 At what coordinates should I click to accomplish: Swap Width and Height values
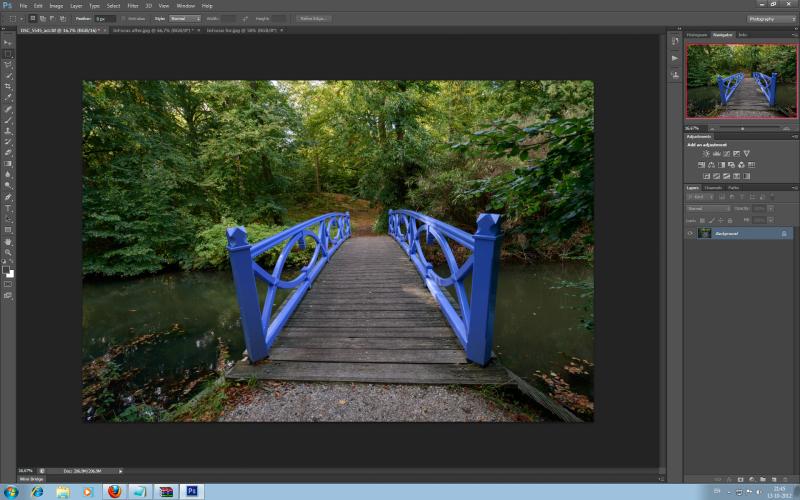[245, 19]
